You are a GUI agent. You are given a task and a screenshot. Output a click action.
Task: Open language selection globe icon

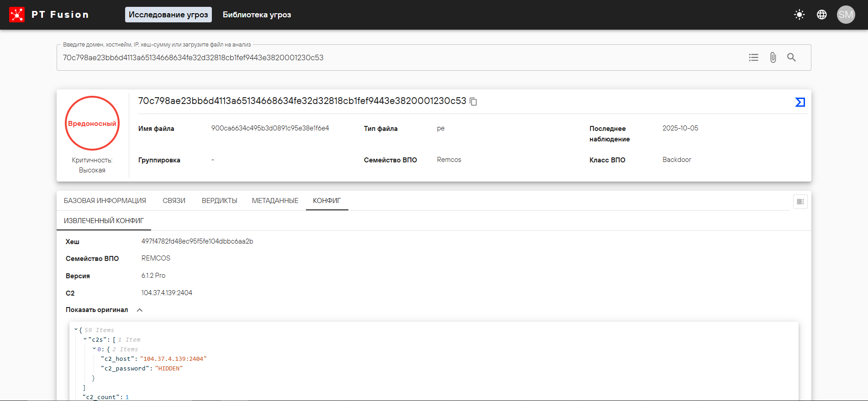821,15
